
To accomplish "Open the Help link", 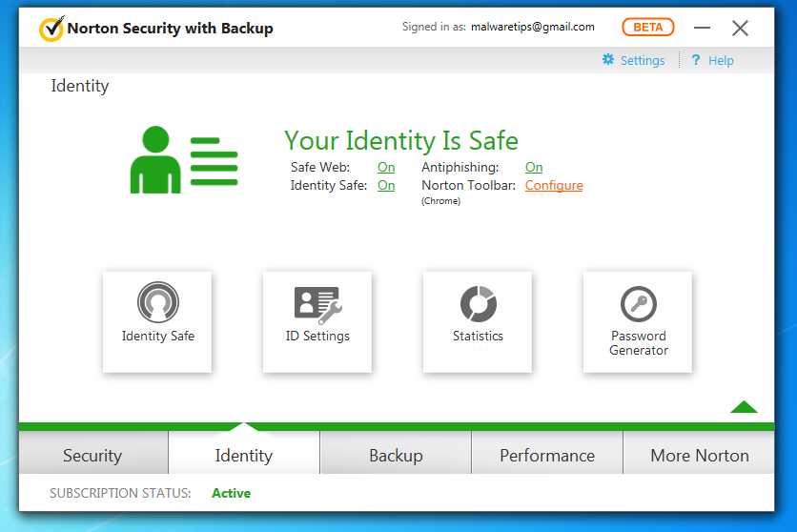I will click(x=721, y=60).
